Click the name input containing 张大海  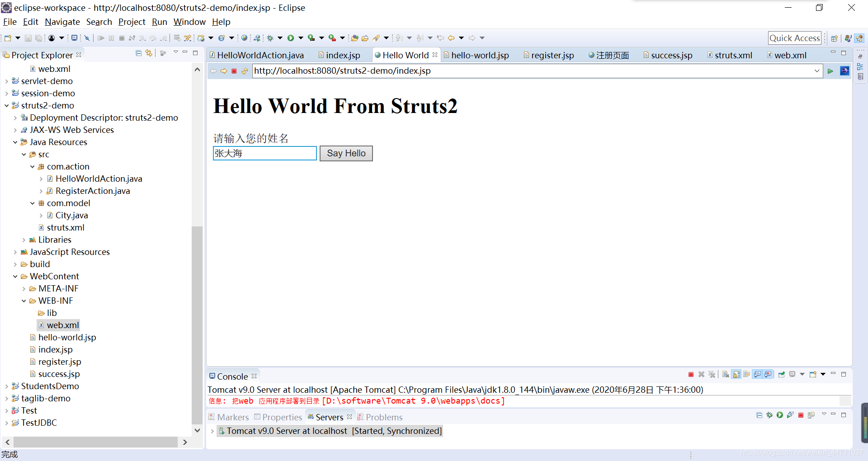click(264, 153)
